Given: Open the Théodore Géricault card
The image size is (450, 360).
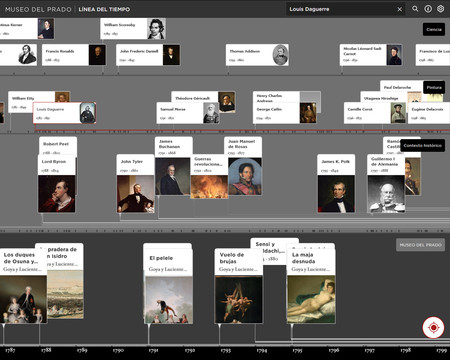Looking at the screenshot, I should coord(203,97).
